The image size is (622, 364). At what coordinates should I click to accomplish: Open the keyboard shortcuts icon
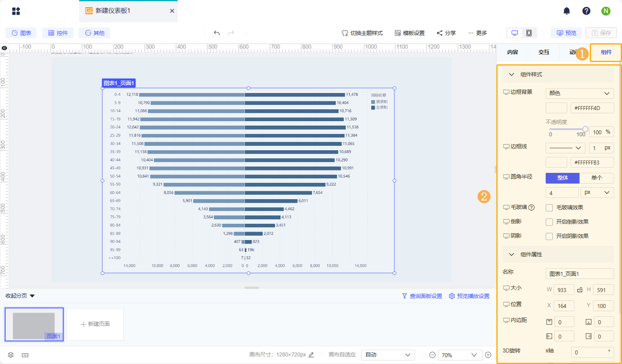point(25,355)
